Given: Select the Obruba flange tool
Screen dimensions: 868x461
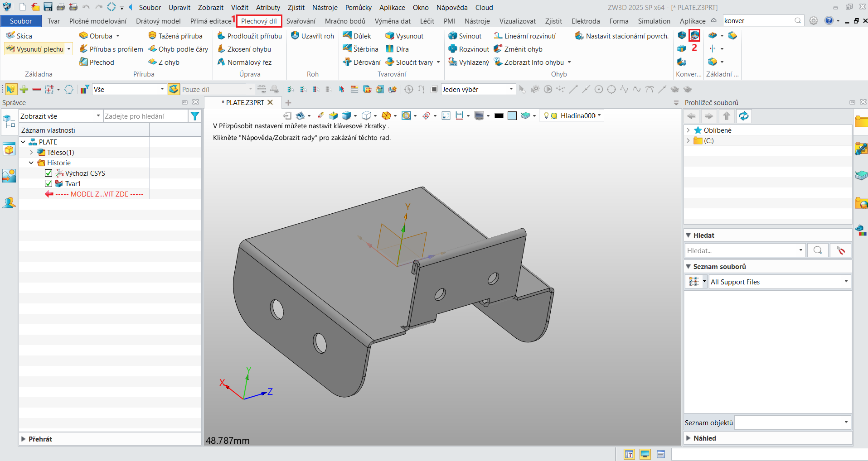Looking at the screenshot, I should click(x=96, y=36).
